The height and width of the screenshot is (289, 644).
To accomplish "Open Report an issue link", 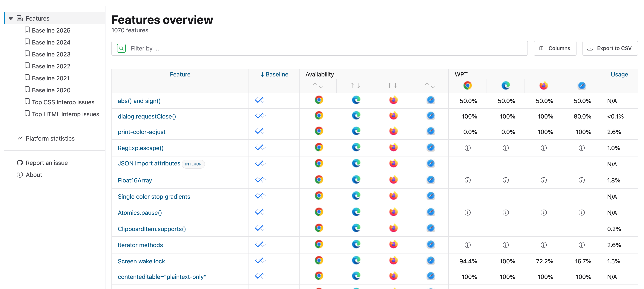I will [x=47, y=163].
